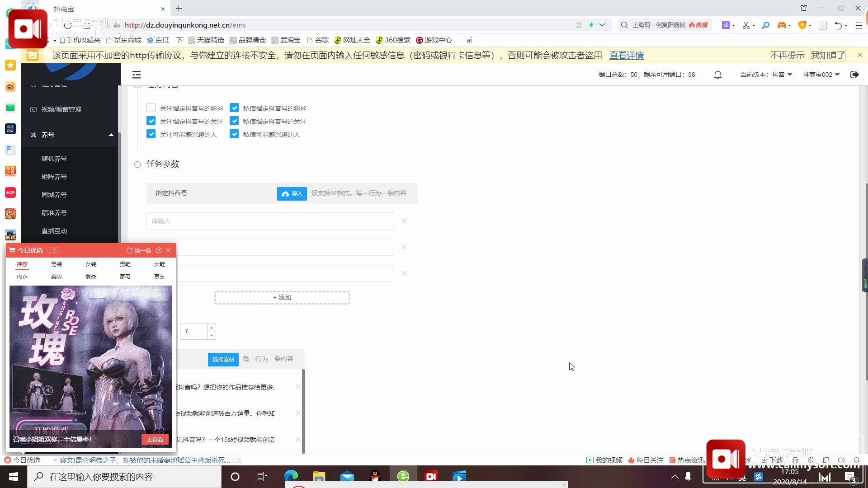Click the 选择素材 button

click(x=223, y=359)
